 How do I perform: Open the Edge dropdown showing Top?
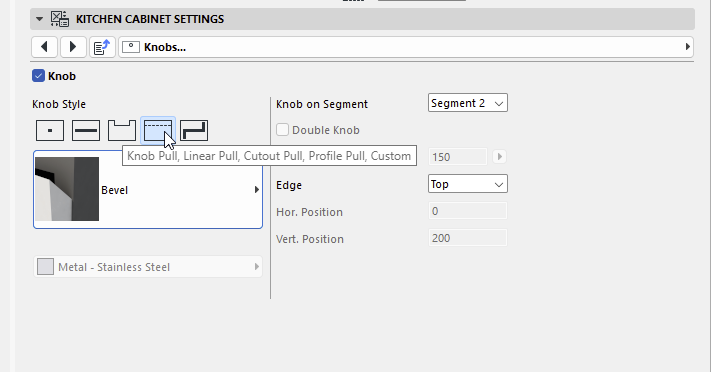pyautogui.click(x=468, y=184)
